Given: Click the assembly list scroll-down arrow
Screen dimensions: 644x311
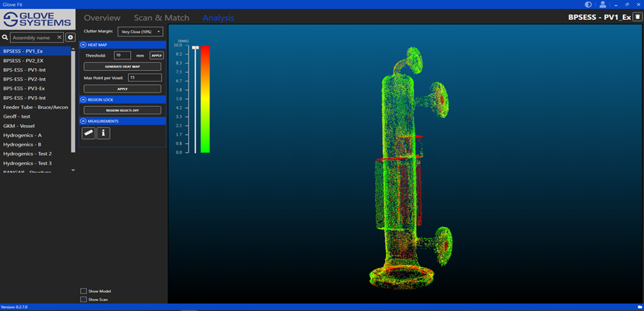Looking at the screenshot, I should (x=73, y=170).
